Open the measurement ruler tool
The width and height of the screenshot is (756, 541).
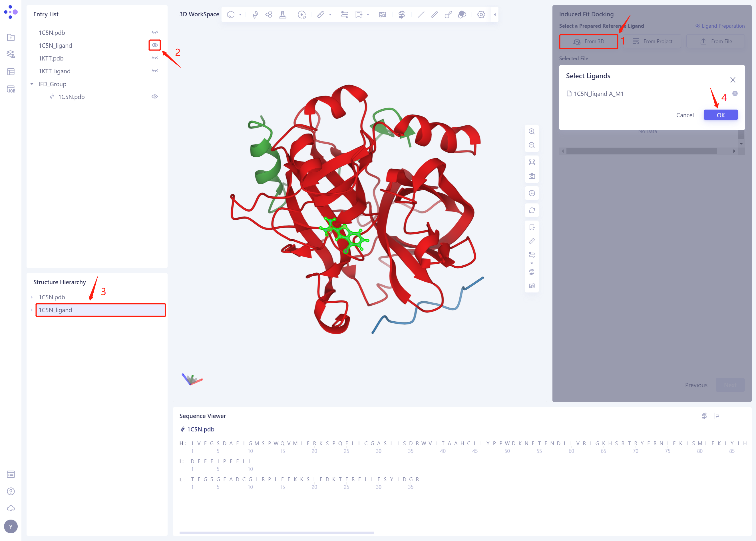pyautogui.click(x=320, y=14)
